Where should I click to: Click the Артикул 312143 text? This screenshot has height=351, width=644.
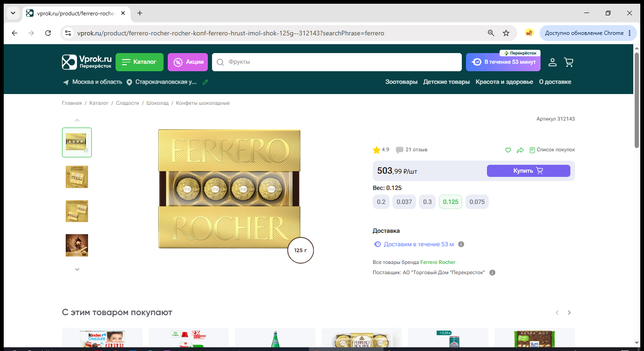555,119
